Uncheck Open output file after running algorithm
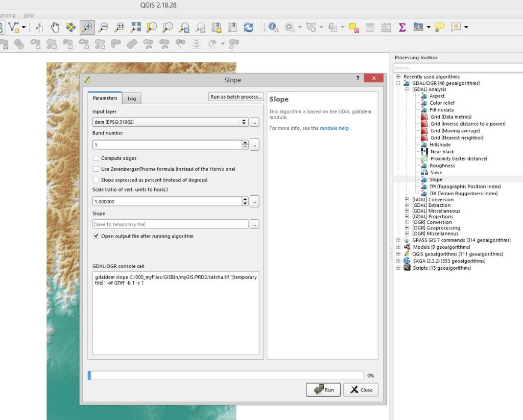 tap(96, 236)
